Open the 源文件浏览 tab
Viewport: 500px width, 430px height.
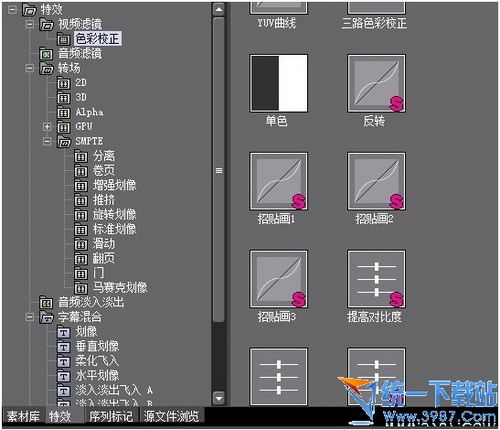(x=171, y=416)
